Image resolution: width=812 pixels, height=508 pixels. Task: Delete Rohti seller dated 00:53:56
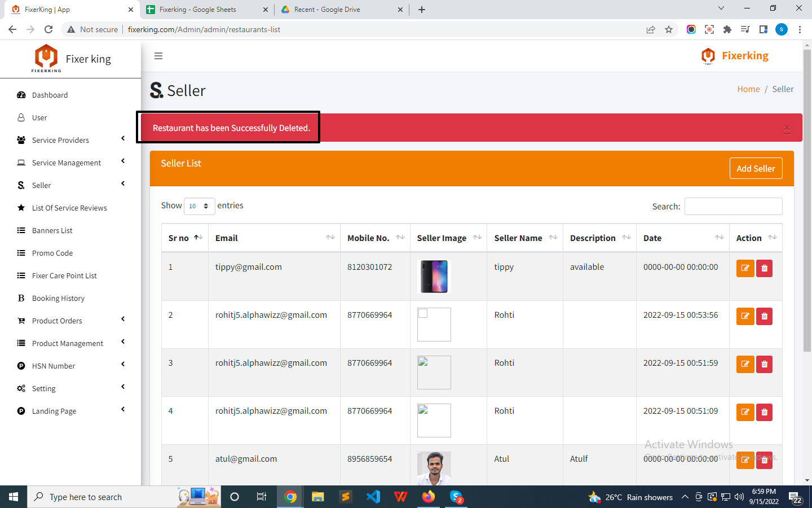(x=764, y=316)
